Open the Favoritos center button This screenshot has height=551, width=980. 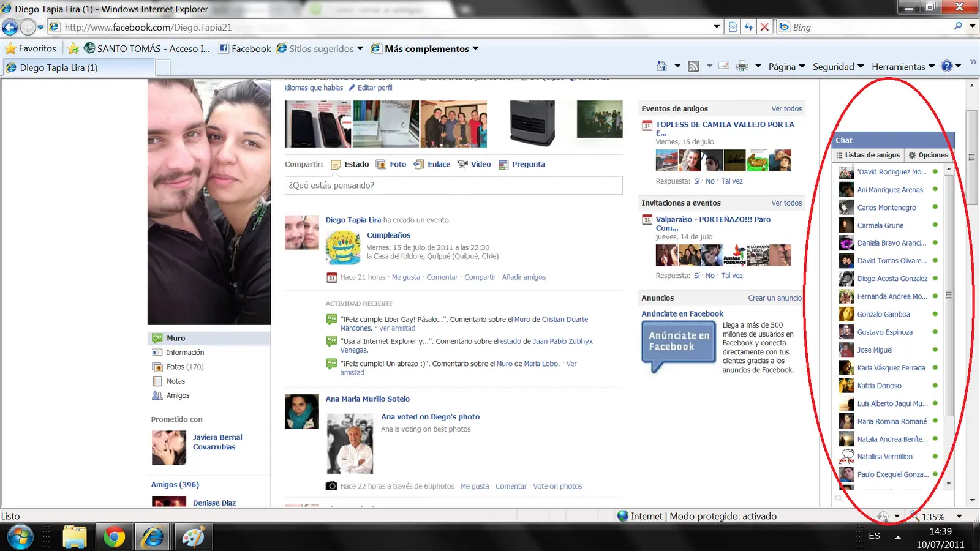click(x=30, y=48)
